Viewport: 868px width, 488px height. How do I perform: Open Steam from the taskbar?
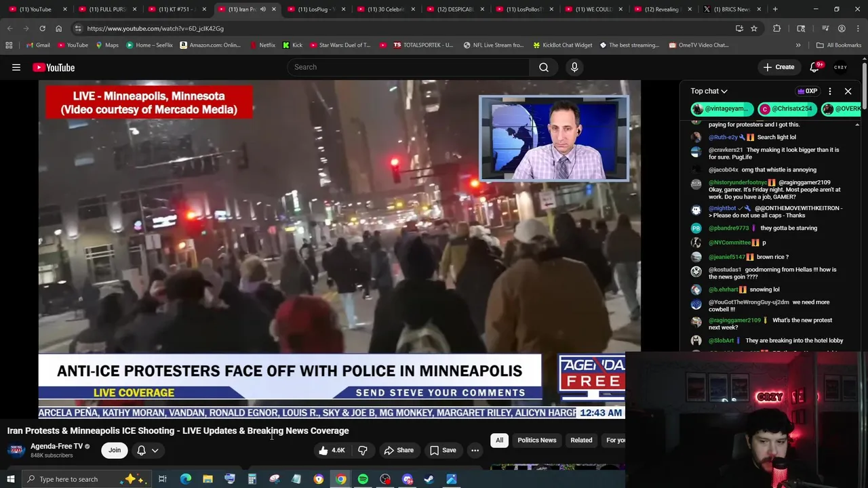click(x=429, y=479)
